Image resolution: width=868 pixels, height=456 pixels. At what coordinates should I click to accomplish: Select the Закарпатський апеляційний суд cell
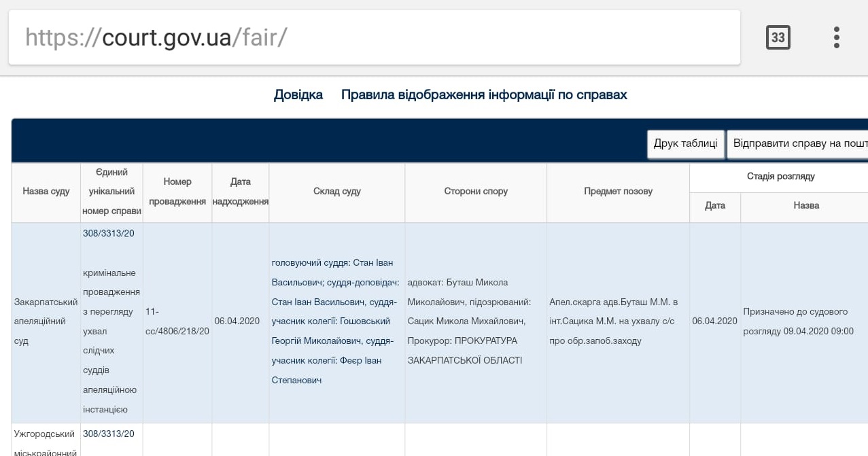tap(46, 321)
